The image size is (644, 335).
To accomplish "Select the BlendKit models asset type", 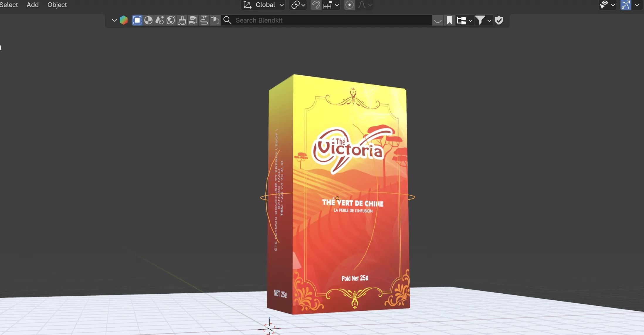I will pyautogui.click(x=137, y=20).
